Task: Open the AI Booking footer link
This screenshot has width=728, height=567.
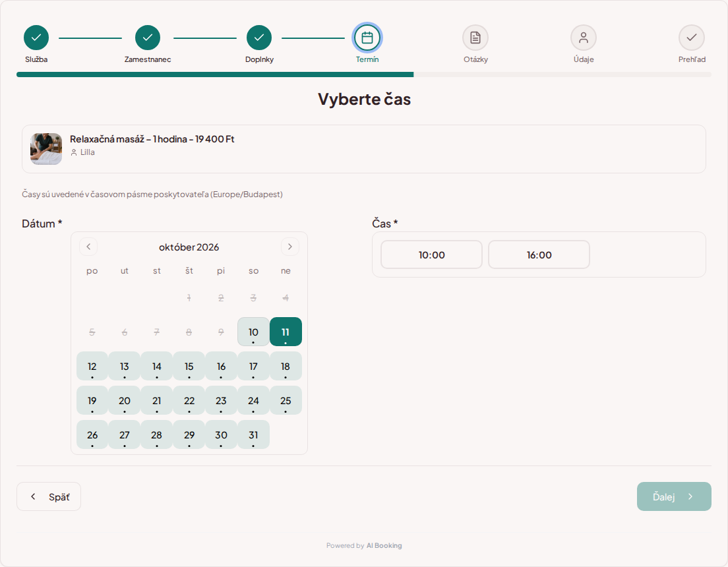Action: tap(384, 546)
